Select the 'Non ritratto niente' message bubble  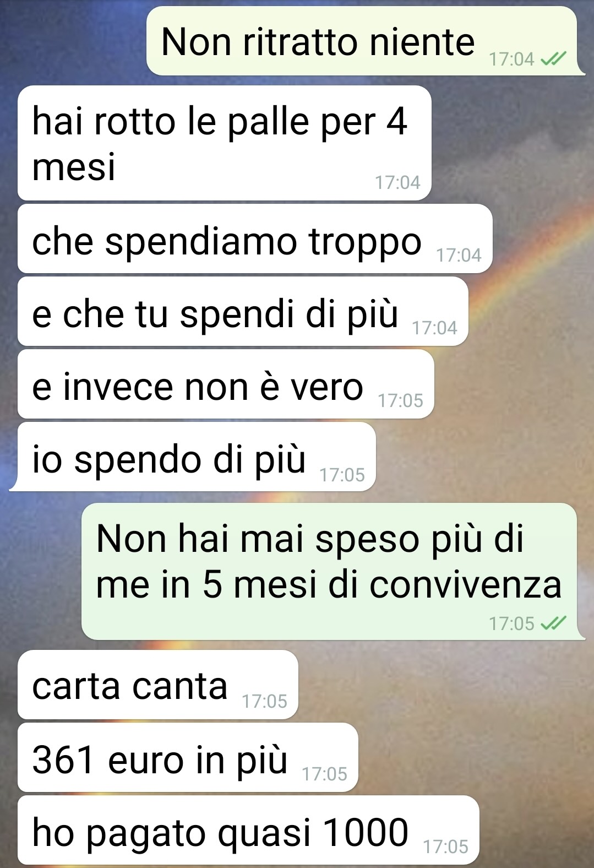362,41
